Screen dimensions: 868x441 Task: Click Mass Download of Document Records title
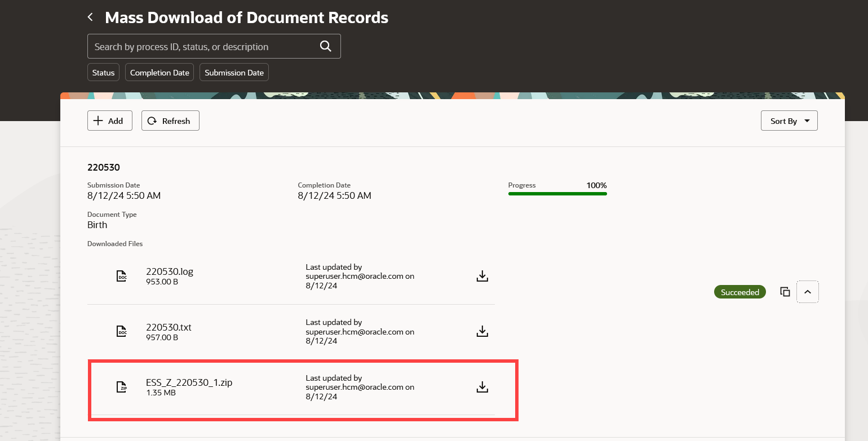pos(247,17)
